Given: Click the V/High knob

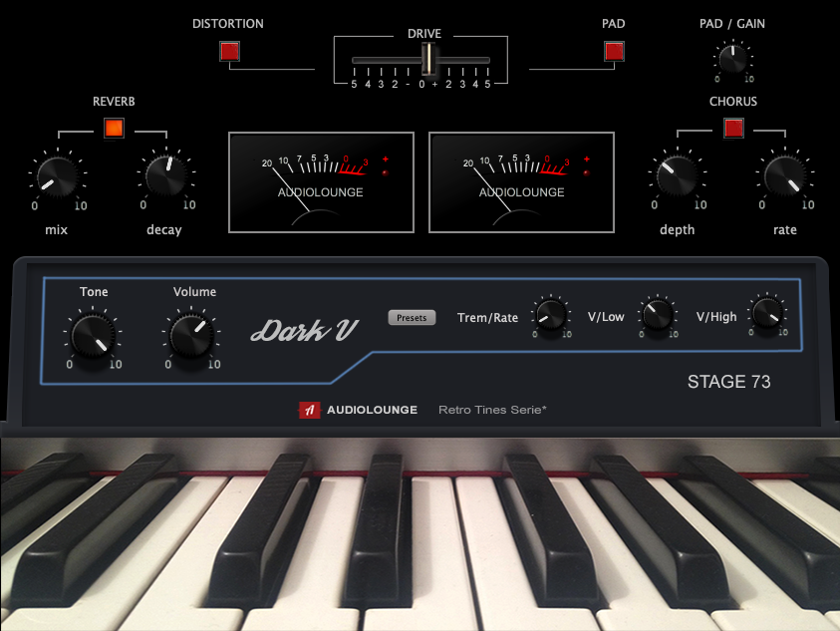Looking at the screenshot, I should click(x=767, y=313).
